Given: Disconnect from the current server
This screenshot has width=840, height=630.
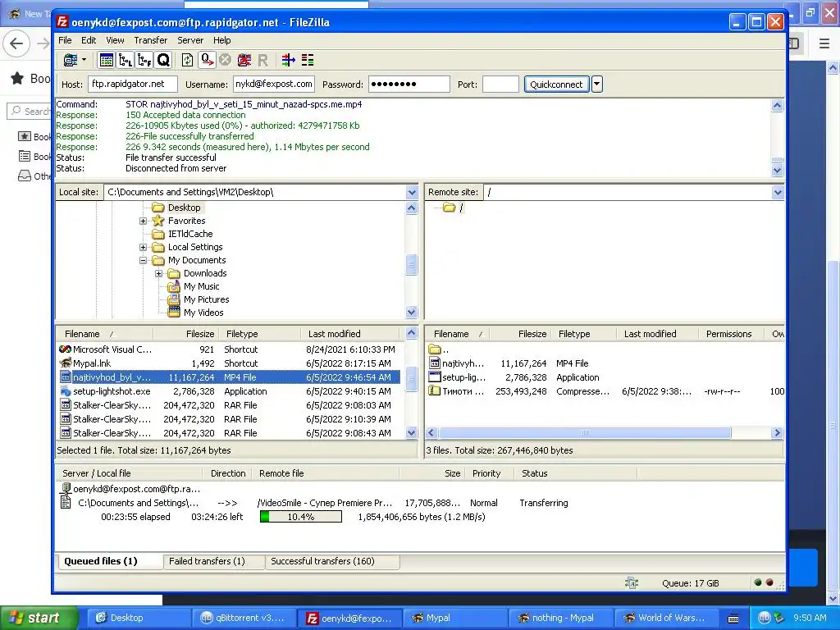Looking at the screenshot, I should click(x=244, y=60).
